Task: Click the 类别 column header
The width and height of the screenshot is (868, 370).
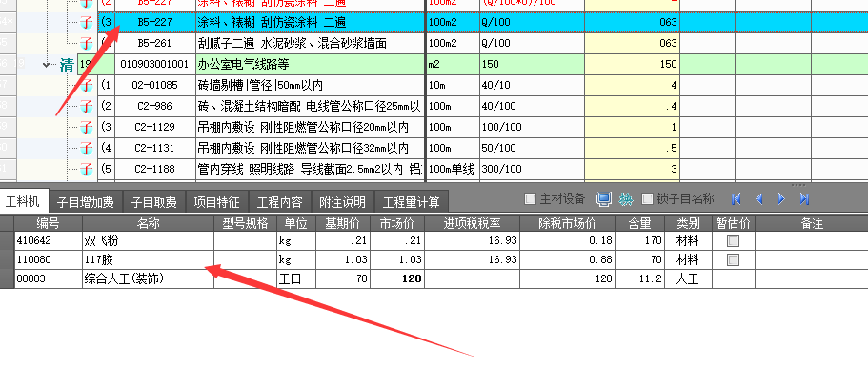Action: point(688,223)
